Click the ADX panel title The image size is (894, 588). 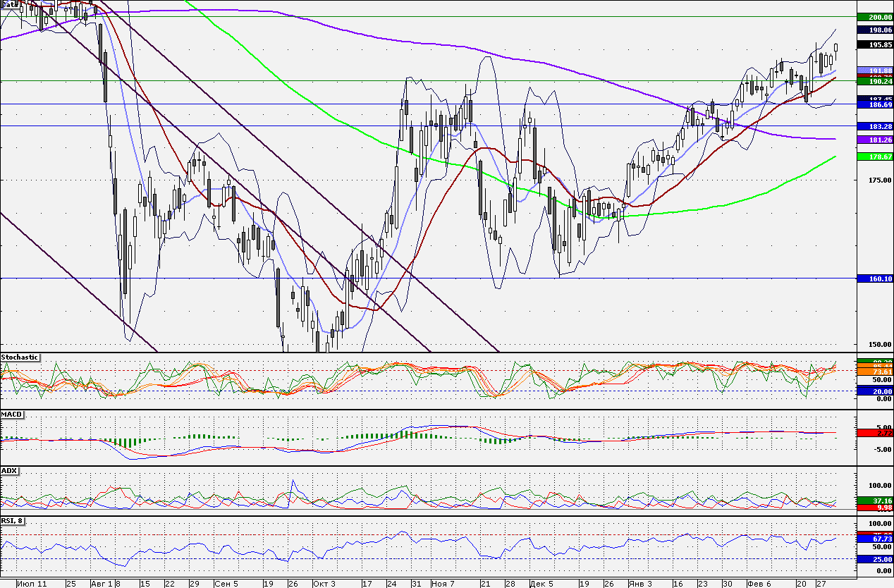[x=9, y=471]
